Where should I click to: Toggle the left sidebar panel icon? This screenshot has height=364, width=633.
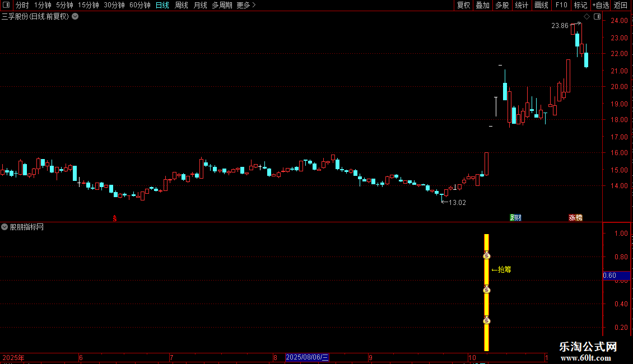point(6,5)
